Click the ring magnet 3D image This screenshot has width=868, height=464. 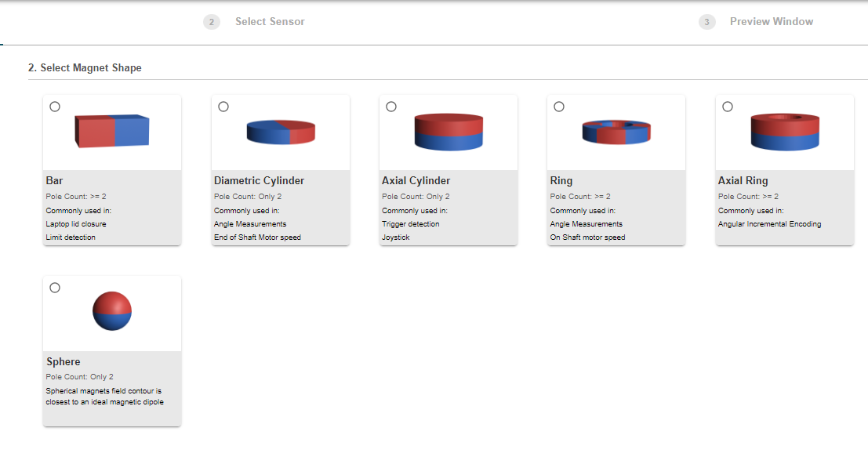point(616,132)
